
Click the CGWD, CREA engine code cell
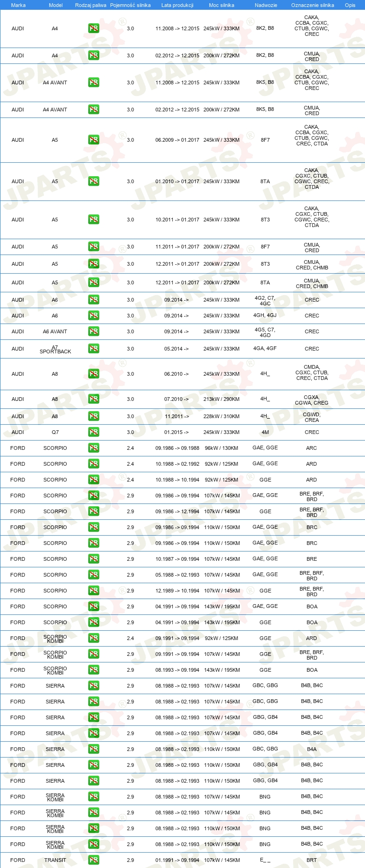[312, 417]
